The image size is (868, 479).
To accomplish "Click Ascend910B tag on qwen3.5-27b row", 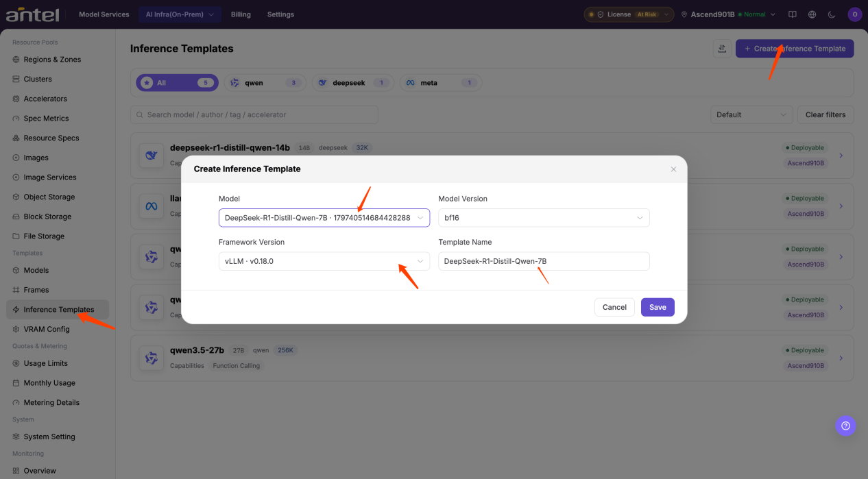I will click(806, 366).
